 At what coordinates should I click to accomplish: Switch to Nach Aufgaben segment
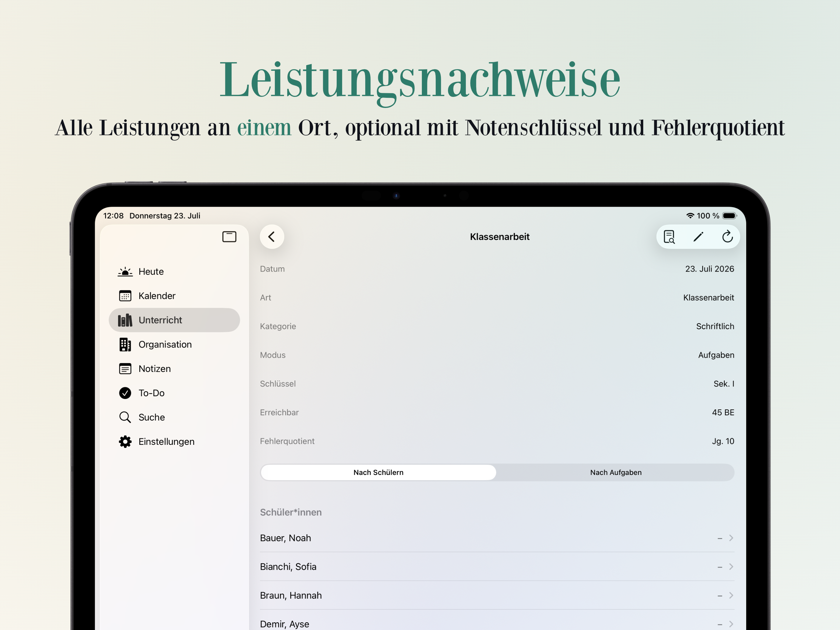[616, 473]
